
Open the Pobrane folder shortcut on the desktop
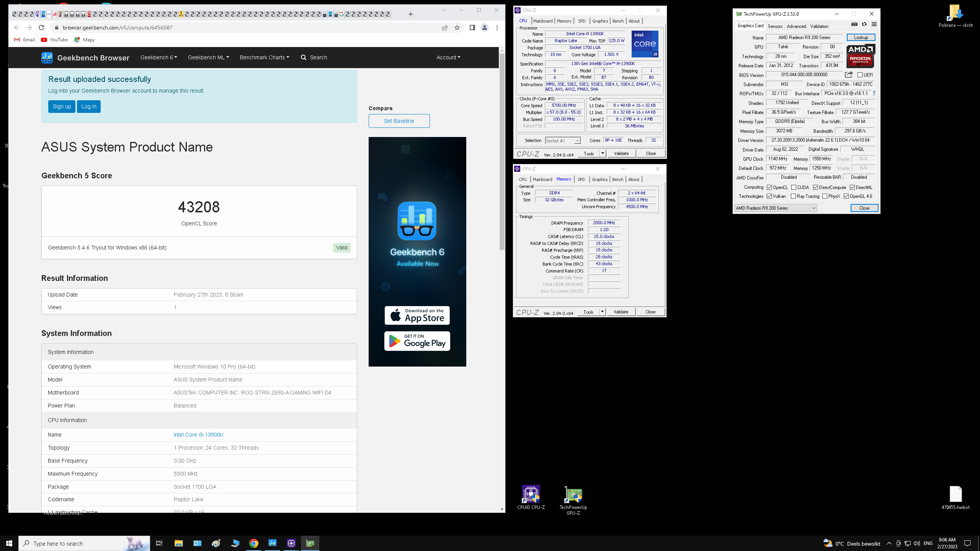pos(955,16)
